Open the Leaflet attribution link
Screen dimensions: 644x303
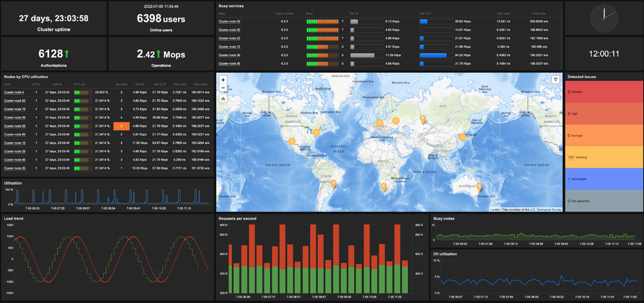coord(494,210)
